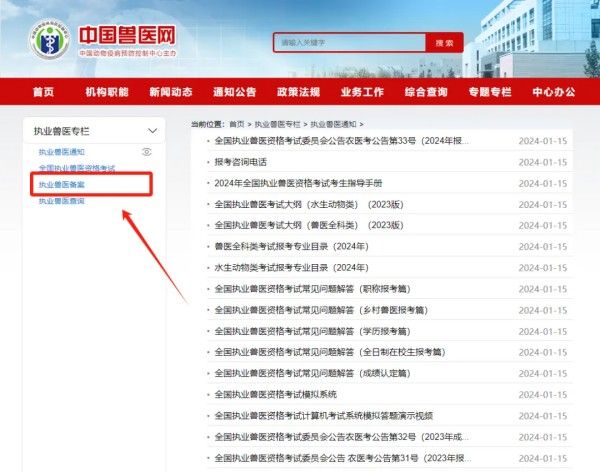The image size is (600, 472).
Task: Open the 首页 navigation menu item
Action: 43,92
